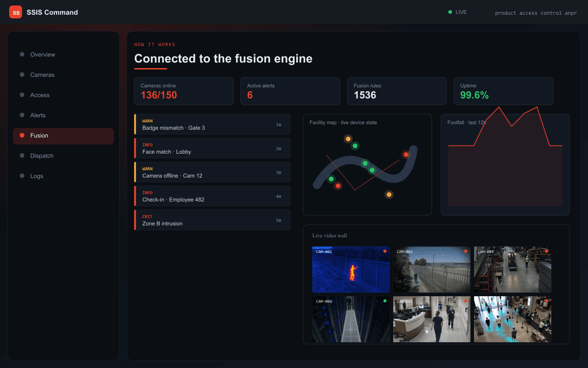588x368 pixels.
Task: Select green marker beside the top orange marker
Action: pyautogui.click(x=355, y=146)
